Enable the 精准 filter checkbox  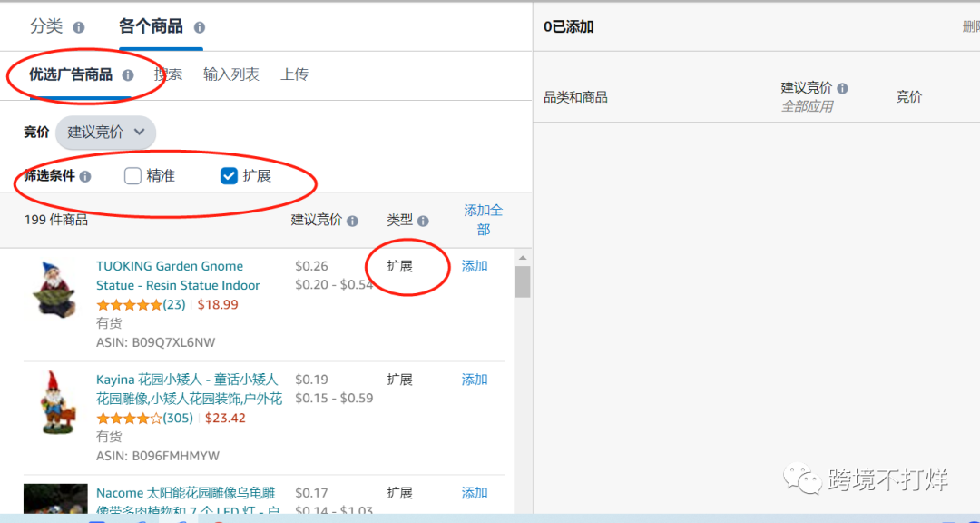pyautogui.click(x=132, y=176)
